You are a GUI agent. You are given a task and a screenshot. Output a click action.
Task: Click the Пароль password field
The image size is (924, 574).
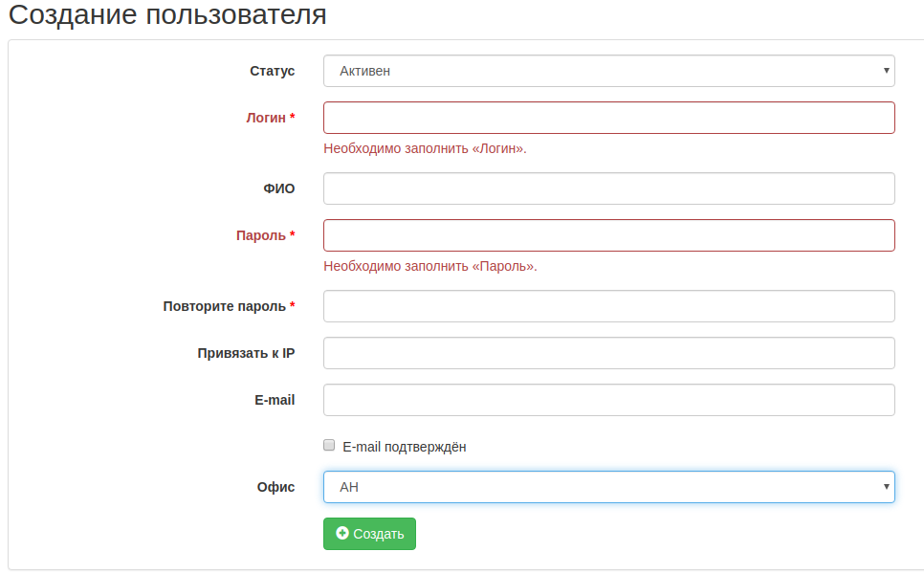click(608, 234)
